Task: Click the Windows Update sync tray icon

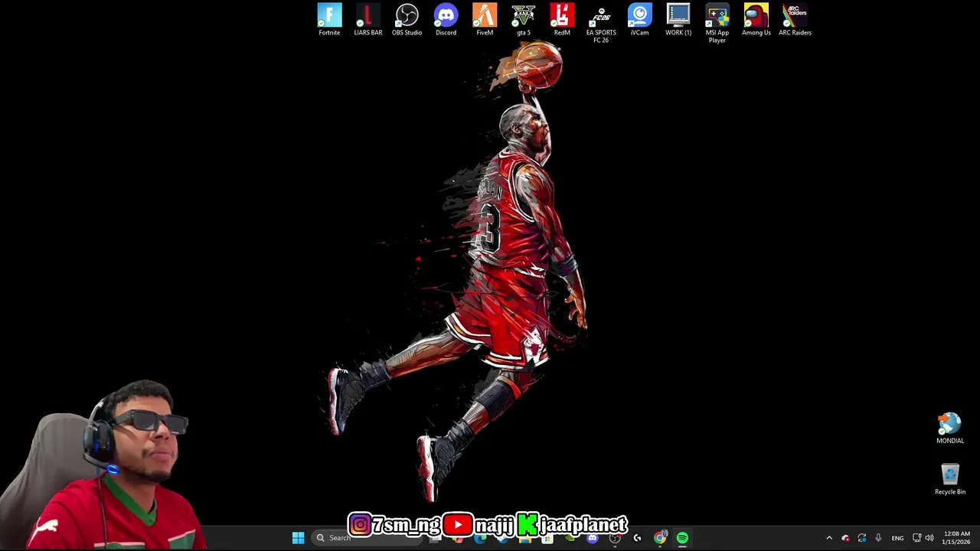Action: click(862, 538)
